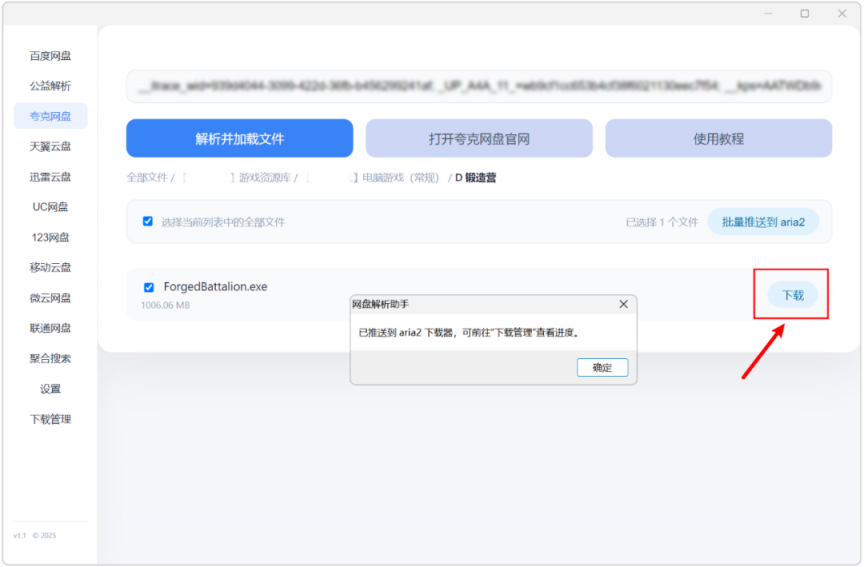Select 公益解析 sidebar item
This screenshot has width=864, height=567.
coord(50,86)
